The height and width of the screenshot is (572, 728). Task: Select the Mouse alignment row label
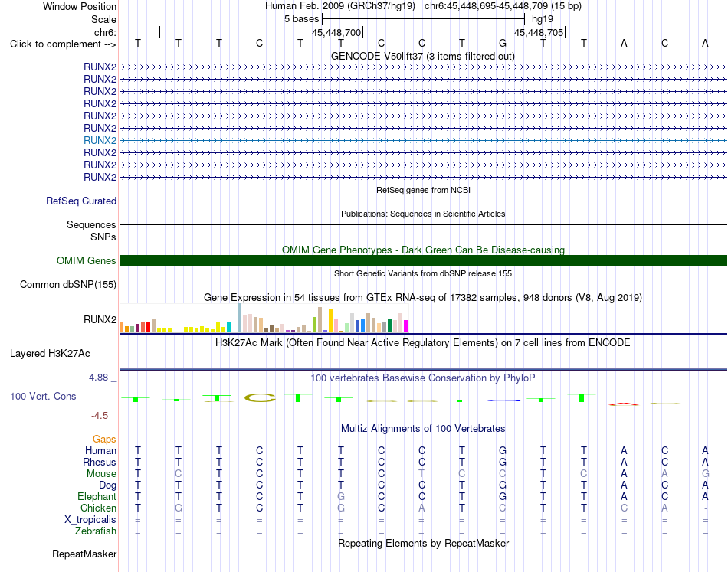(101, 474)
